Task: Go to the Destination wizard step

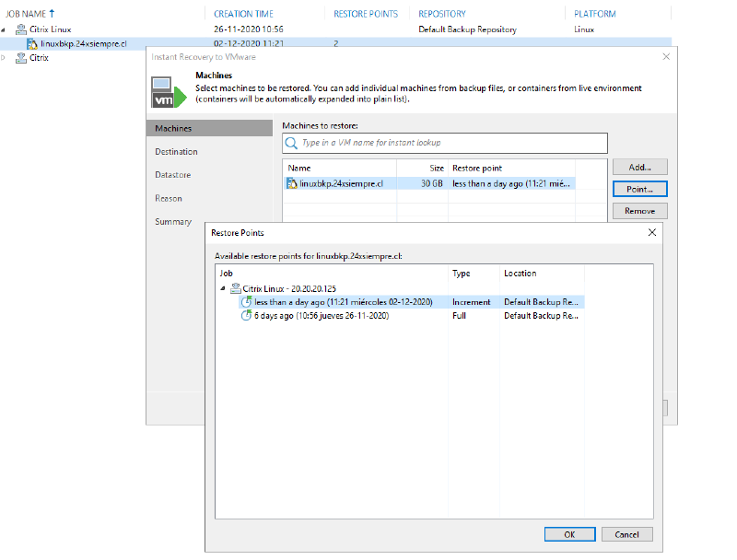Action: point(176,152)
